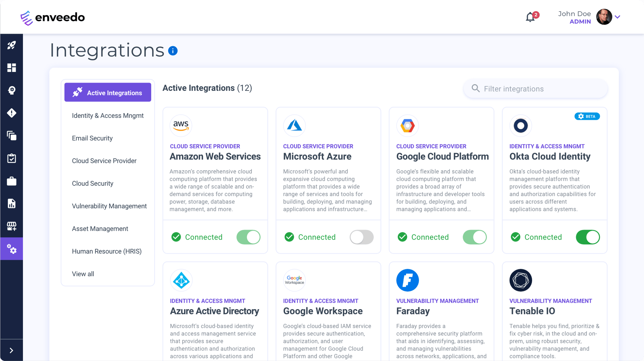
Task: Select the briefcase icon in the sidebar
Action: pyautogui.click(x=11, y=181)
